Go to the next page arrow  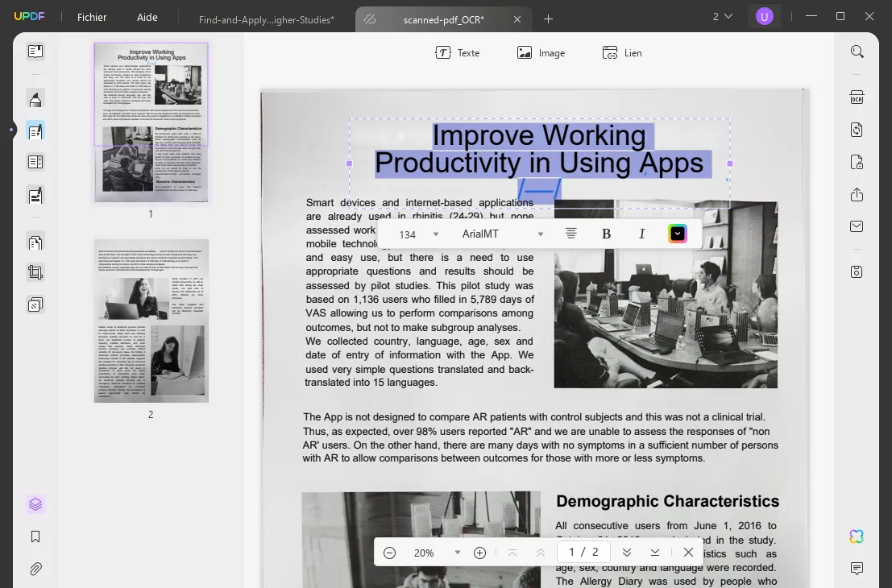coord(627,553)
